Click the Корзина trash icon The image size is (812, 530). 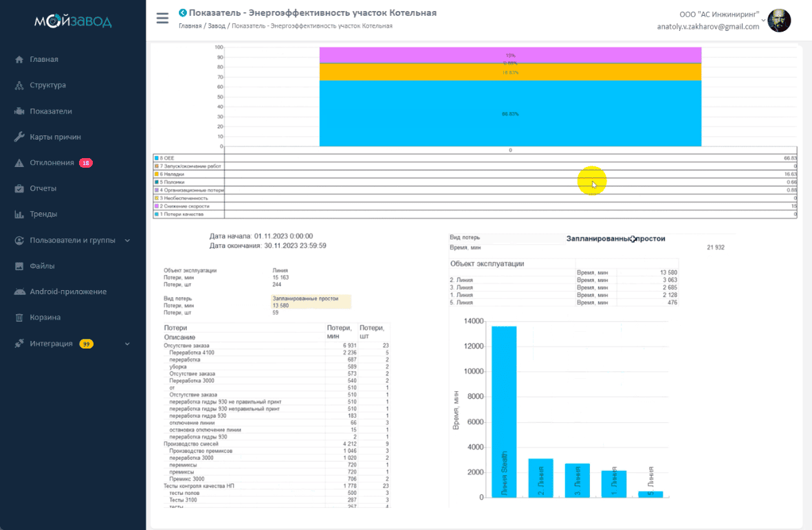coord(19,318)
